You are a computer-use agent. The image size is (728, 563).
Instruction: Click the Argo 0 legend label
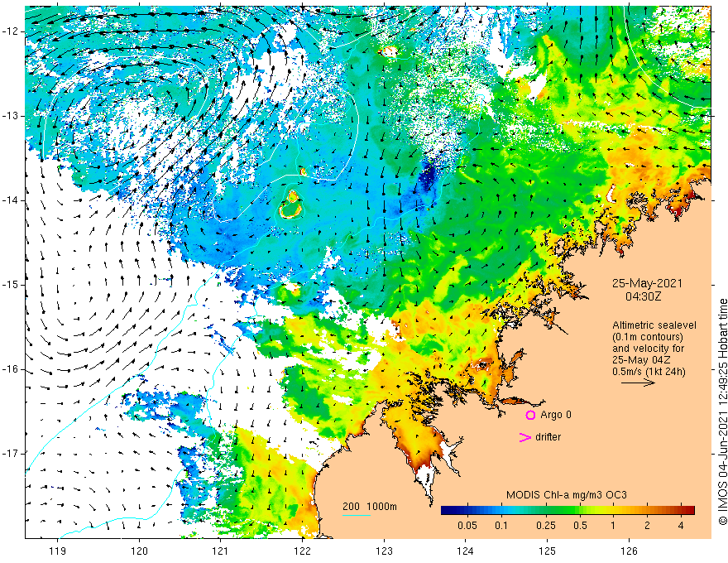(x=556, y=415)
